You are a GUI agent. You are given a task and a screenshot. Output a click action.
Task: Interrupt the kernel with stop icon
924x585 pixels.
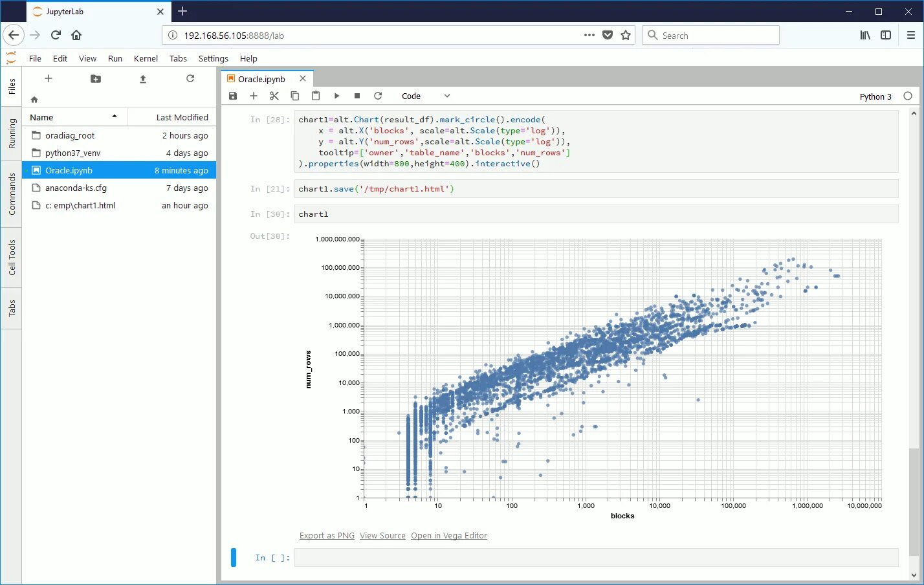pos(357,96)
